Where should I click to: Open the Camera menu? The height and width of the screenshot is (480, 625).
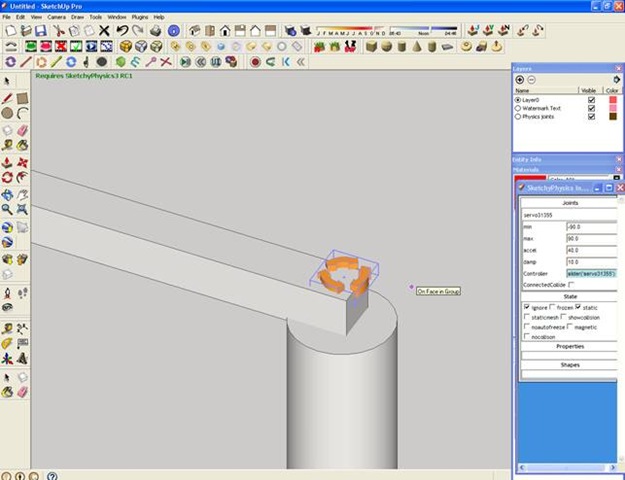[57, 17]
